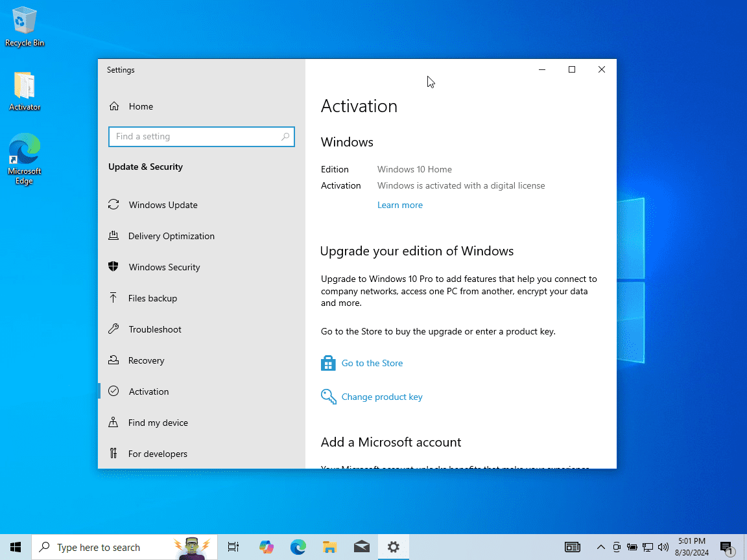Focus the Find a setting search box
This screenshot has height=560, width=747.
coord(202,137)
